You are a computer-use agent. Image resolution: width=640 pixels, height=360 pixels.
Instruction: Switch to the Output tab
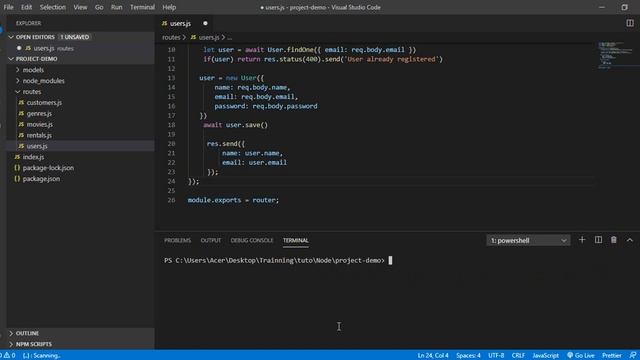[211, 240]
